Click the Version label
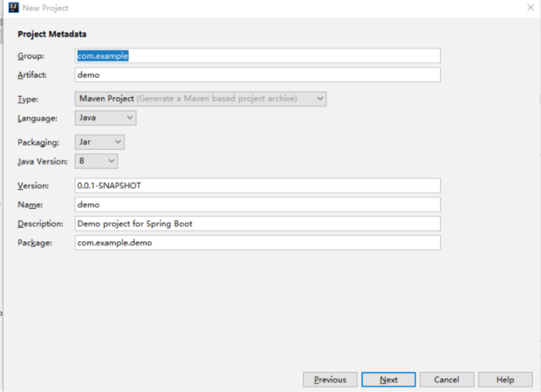Screen dimensions: 541x392 pyautogui.click(x=33, y=186)
